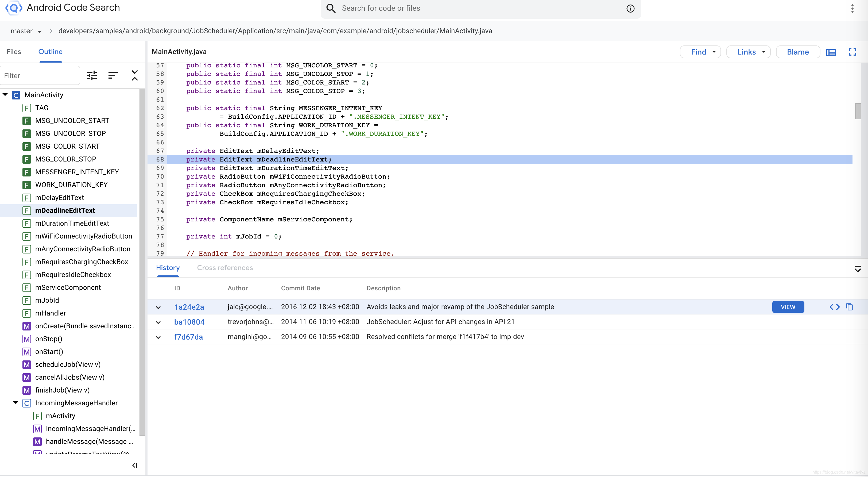Click the search help info icon
The height and width of the screenshot is (477, 868).
pyautogui.click(x=630, y=9)
